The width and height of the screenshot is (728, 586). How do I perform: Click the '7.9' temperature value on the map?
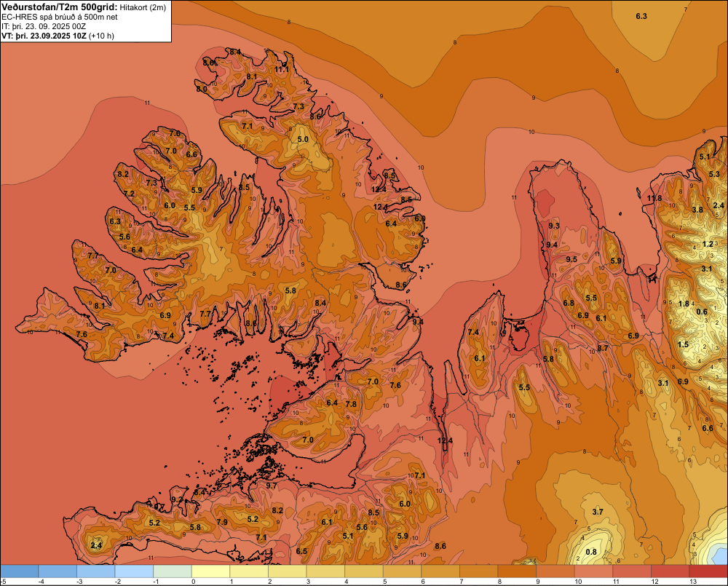[222, 522]
